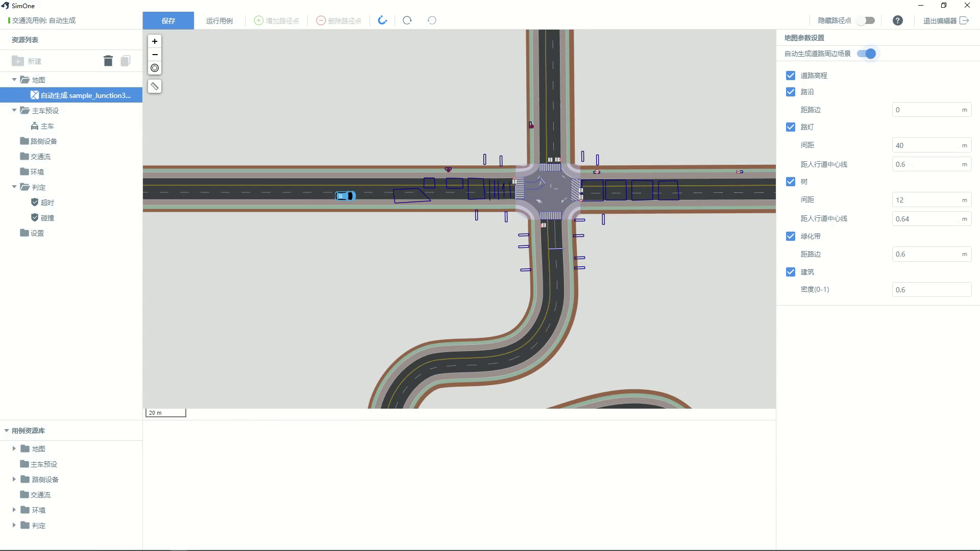Click the blue refresh arrow icon in toolbar

pyautogui.click(x=382, y=20)
